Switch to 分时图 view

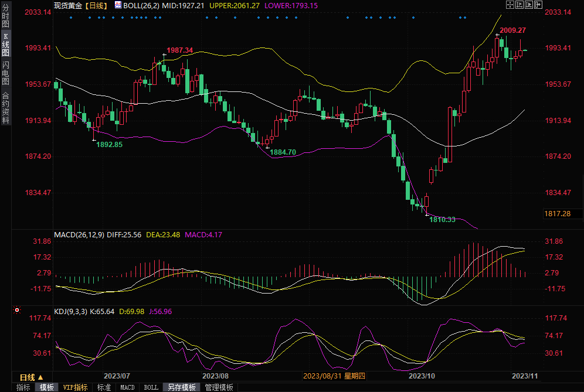coord(5,17)
